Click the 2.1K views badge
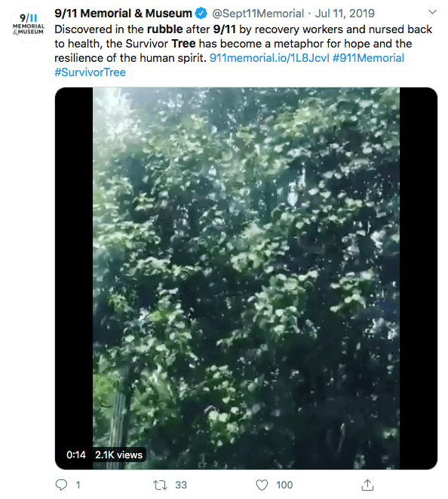The image size is (448, 499). click(x=118, y=455)
